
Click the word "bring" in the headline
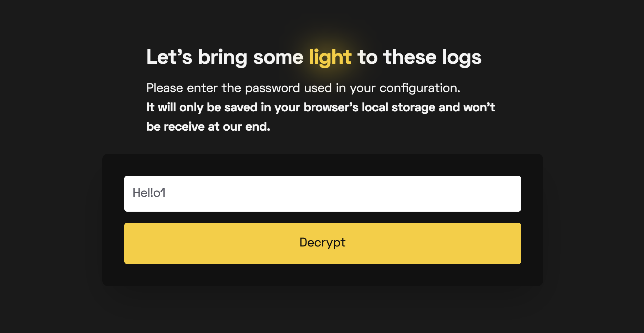[222, 57]
